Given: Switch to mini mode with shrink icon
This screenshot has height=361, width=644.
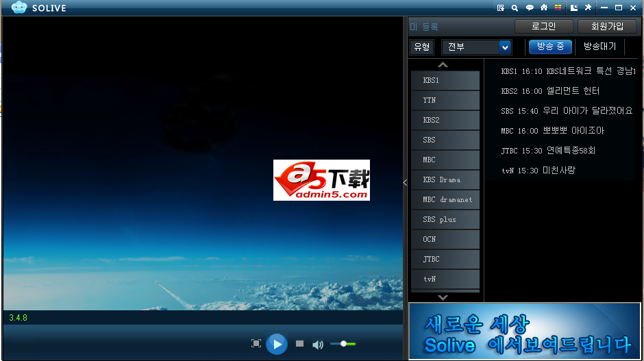Looking at the screenshot, I should [574, 8].
